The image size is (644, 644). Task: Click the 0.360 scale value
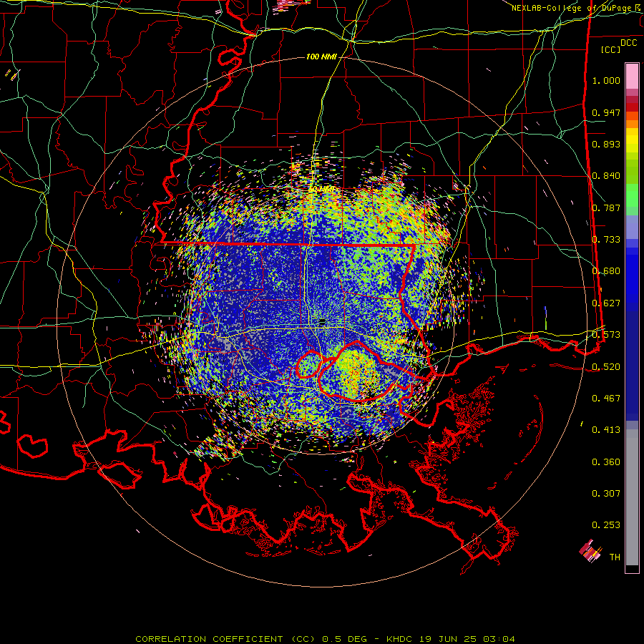pyautogui.click(x=606, y=462)
